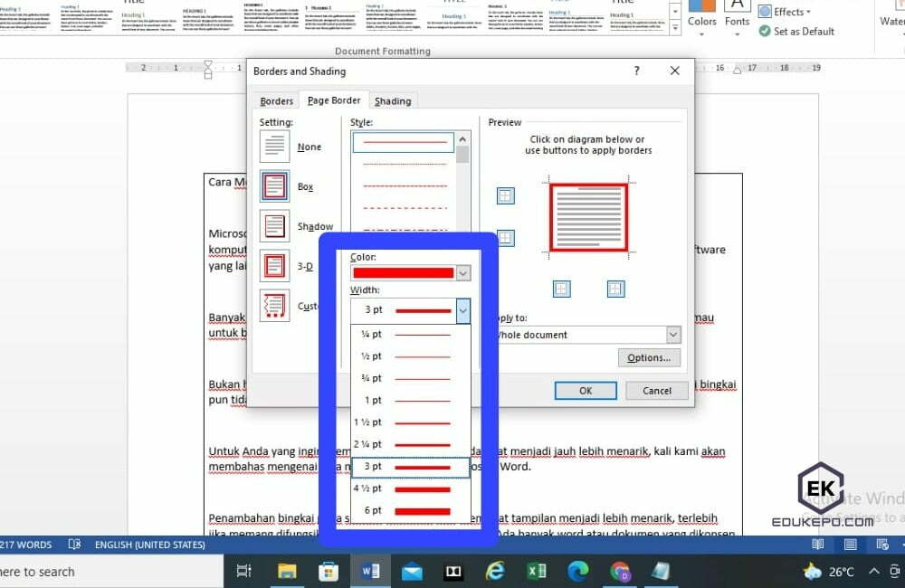
Task: Open the Apply to dropdown
Action: click(672, 335)
